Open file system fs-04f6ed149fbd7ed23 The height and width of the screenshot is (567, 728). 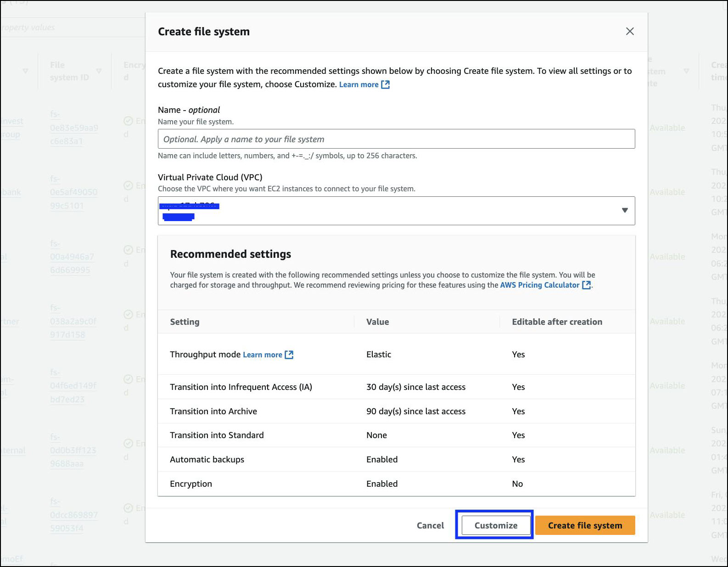73,386
